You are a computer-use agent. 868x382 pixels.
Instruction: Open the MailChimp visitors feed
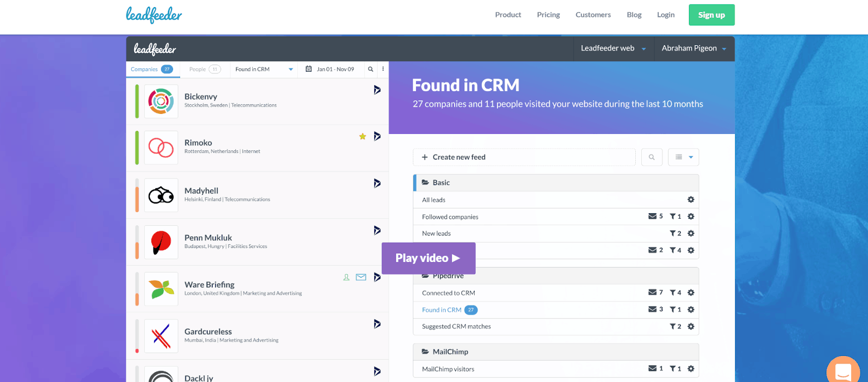tap(448, 369)
